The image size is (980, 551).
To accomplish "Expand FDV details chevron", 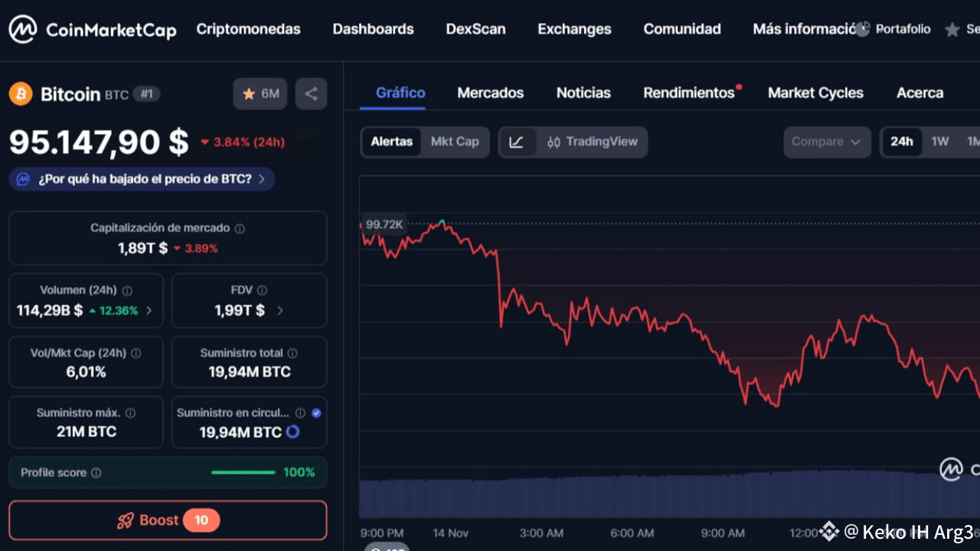I will (279, 311).
